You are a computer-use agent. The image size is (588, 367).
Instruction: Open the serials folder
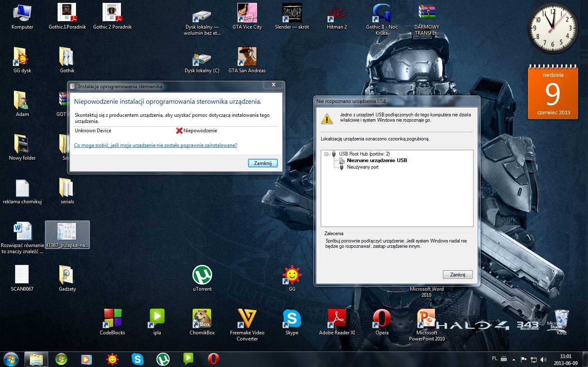(67, 191)
